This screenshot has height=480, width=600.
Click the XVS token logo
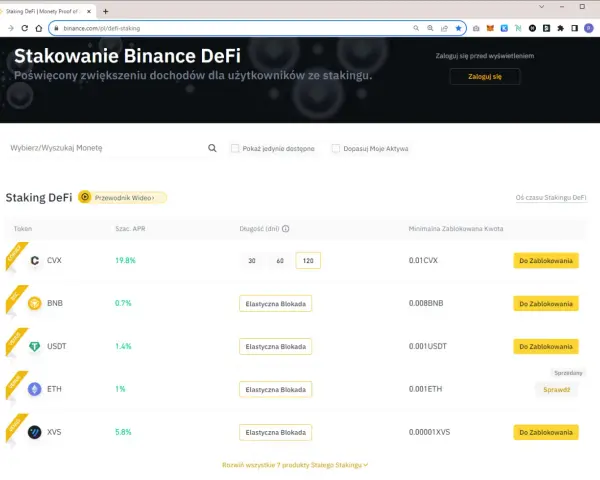point(34,432)
